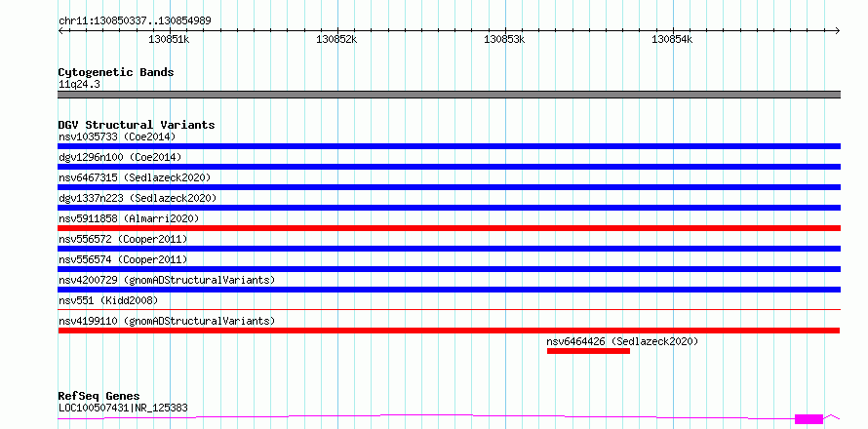Click the blue bar under nsv4200729
This screenshot has height=429, width=868.
[x=449, y=290]
